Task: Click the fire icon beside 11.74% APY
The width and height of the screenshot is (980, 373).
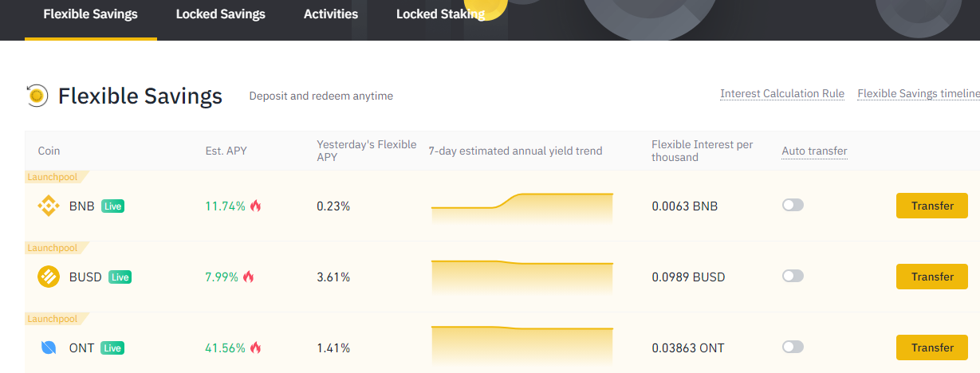Action: (x=256, y=206)
